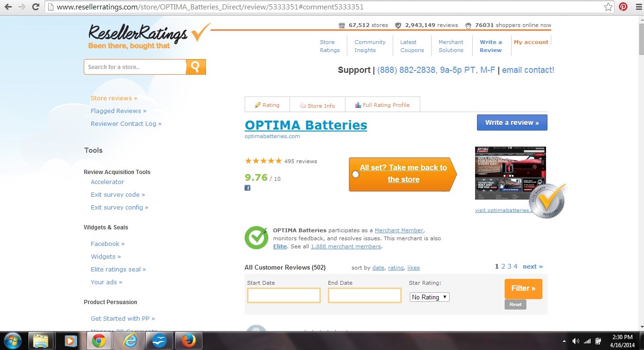Launch Windows Media Player from taskbar

pos(70,341)
